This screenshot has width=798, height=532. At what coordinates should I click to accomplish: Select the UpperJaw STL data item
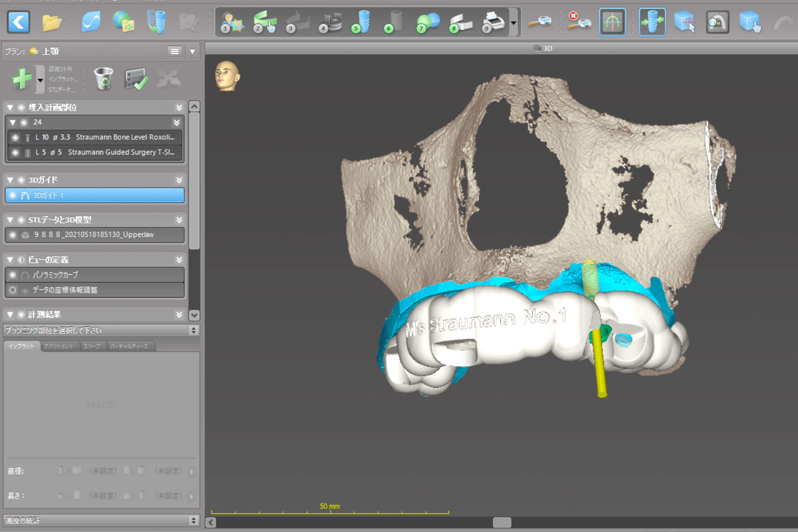click(94, 235)
